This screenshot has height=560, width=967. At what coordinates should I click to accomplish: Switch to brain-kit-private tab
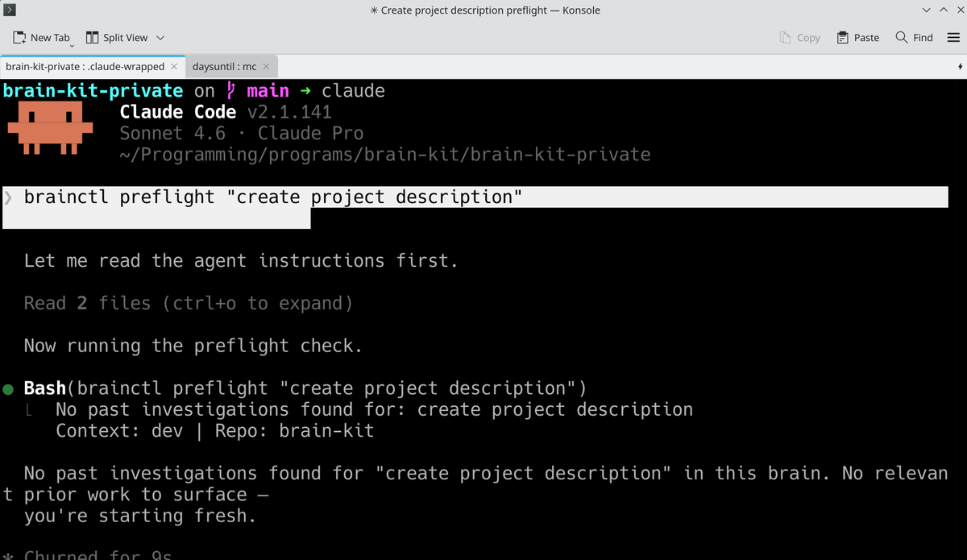(x=85, y=66)
